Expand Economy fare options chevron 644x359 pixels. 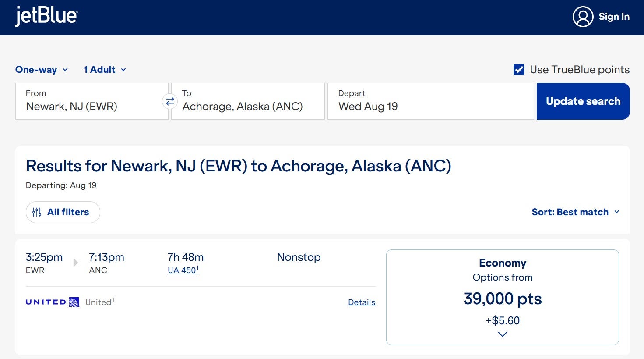[x=503, y=334]
